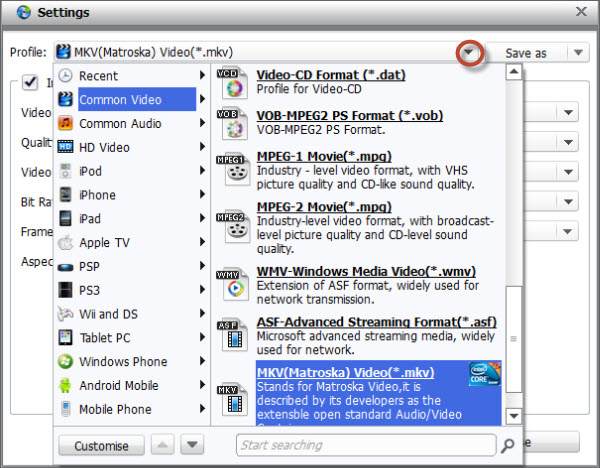The image size is (600, 468).
Task: Click the VCD format file icon
Action: point(233,83)
